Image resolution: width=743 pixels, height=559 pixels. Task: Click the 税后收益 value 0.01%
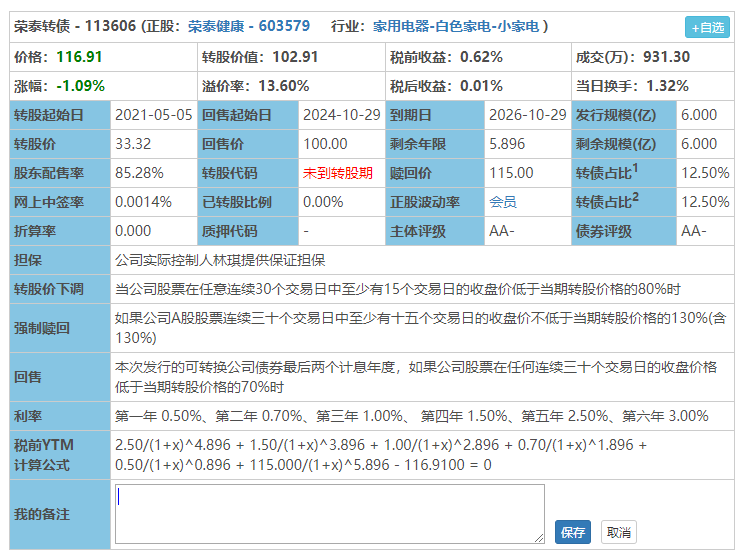point(481,86)
